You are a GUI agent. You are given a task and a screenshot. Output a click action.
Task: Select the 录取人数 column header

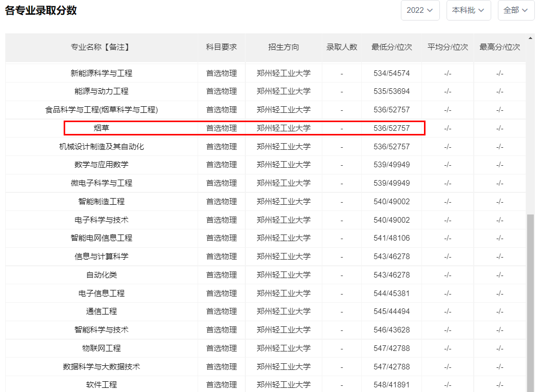click(x=341, y=47)
